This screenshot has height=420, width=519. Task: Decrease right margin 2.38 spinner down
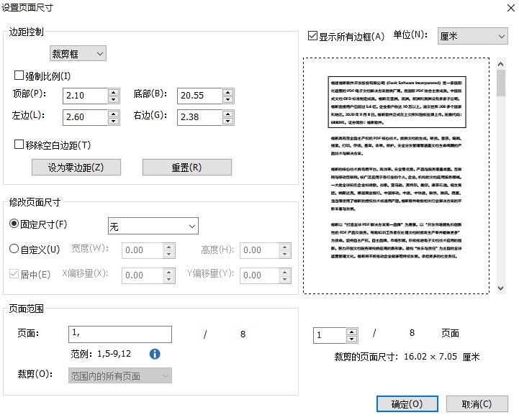(228, 121)
